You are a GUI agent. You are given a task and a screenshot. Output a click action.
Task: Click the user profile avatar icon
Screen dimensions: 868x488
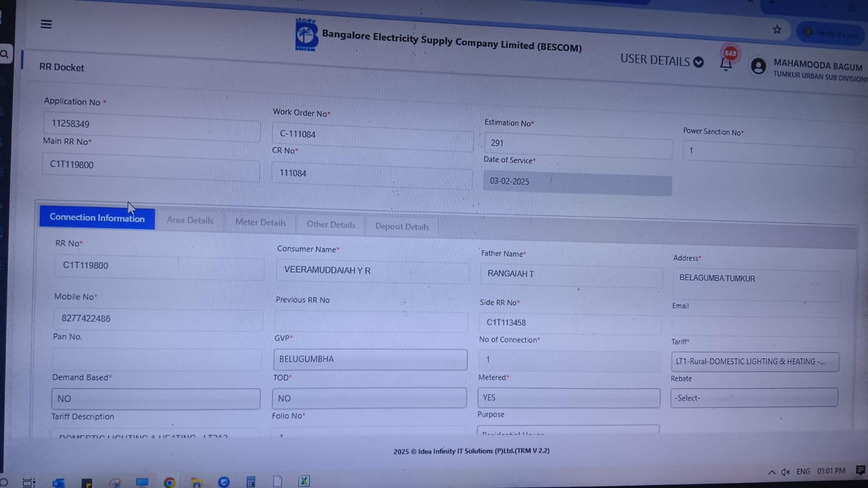click(x=758, y=66)
